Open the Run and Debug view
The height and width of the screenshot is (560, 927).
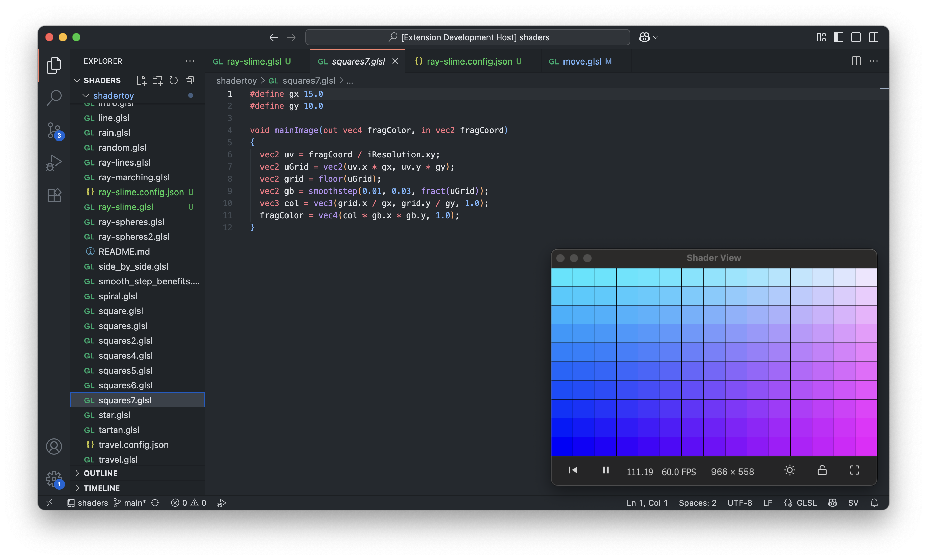coord(54,163)
